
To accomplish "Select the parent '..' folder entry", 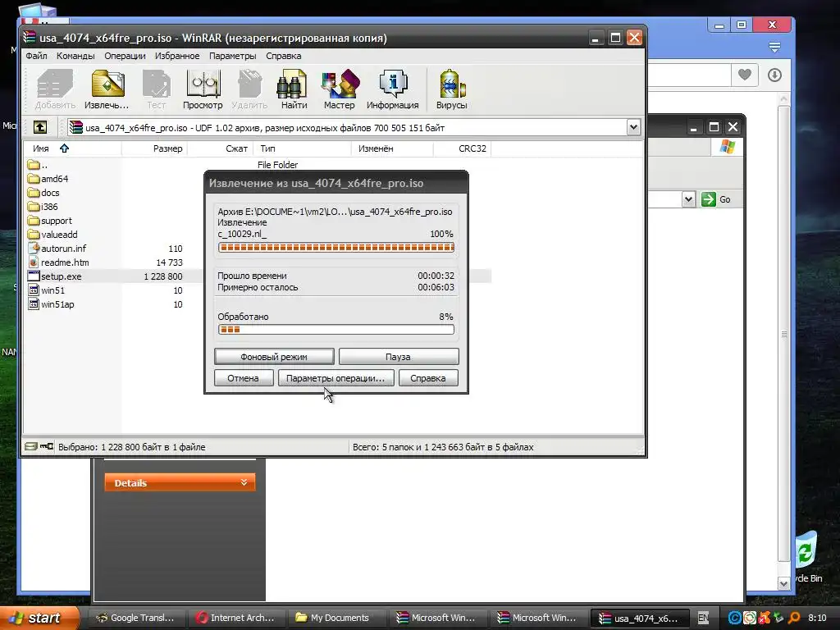I will pyautogui.click(x=37, y=165).
